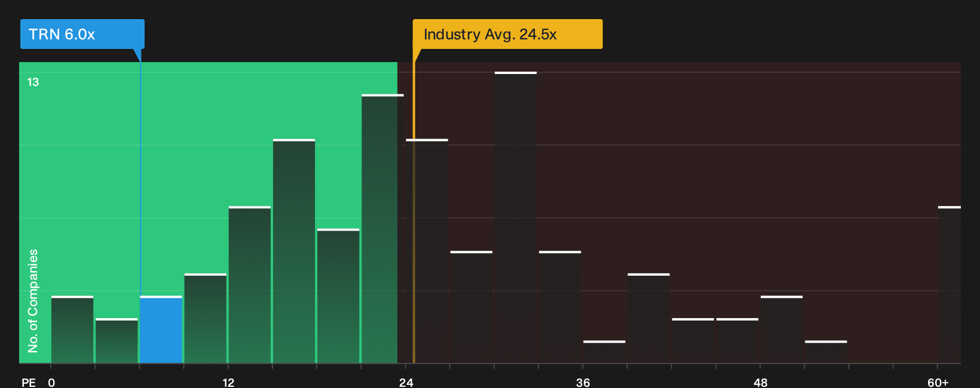This screenshot has height=388, width=980.
Task: Select the blue highlighted TRN histogram bar
Action: (x=161, y=330)
